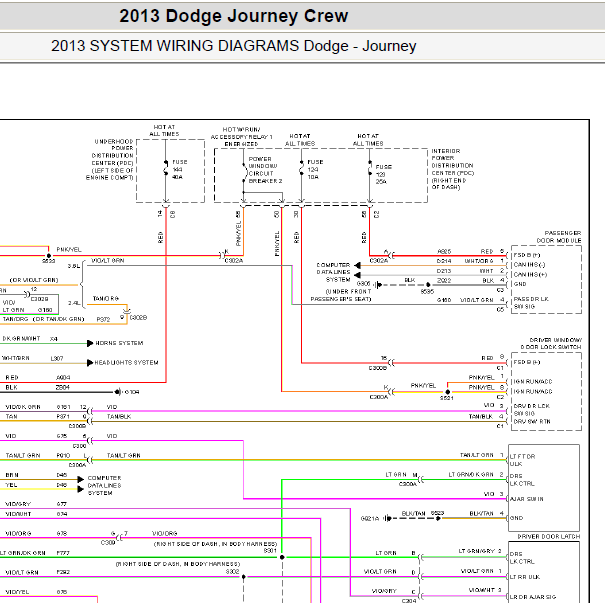
Task: Select the UNDERHOOD POWER DISTRIBUTION CENTER label
Action: click(110, 159)
